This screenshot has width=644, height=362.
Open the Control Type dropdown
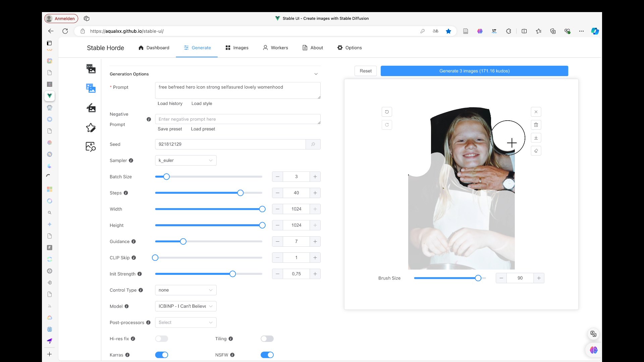[186, 290]
